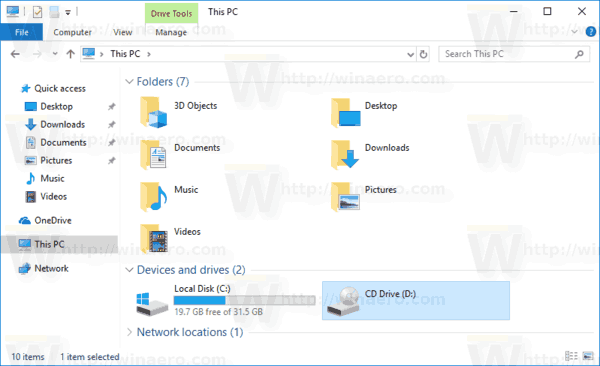Switch to large icons view in status bar
Image resolution: width=600 pixels, height=366 pixels.
[x=588, y=356]
